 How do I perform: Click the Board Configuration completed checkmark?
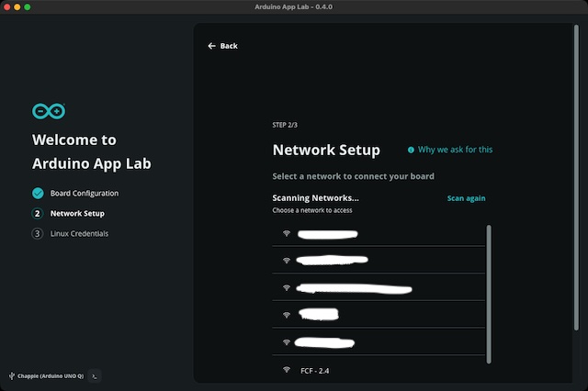pyautogui.click(x=38, y=194)
